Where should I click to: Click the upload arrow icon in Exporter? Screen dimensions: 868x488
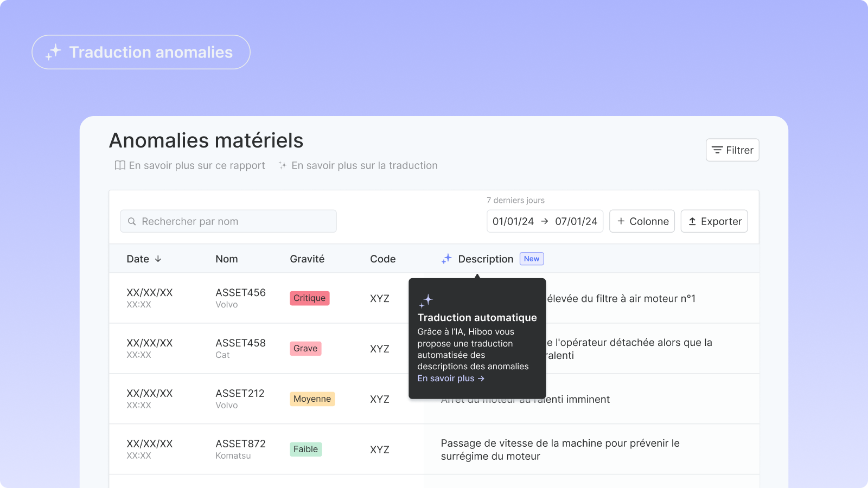coord(692,221)
